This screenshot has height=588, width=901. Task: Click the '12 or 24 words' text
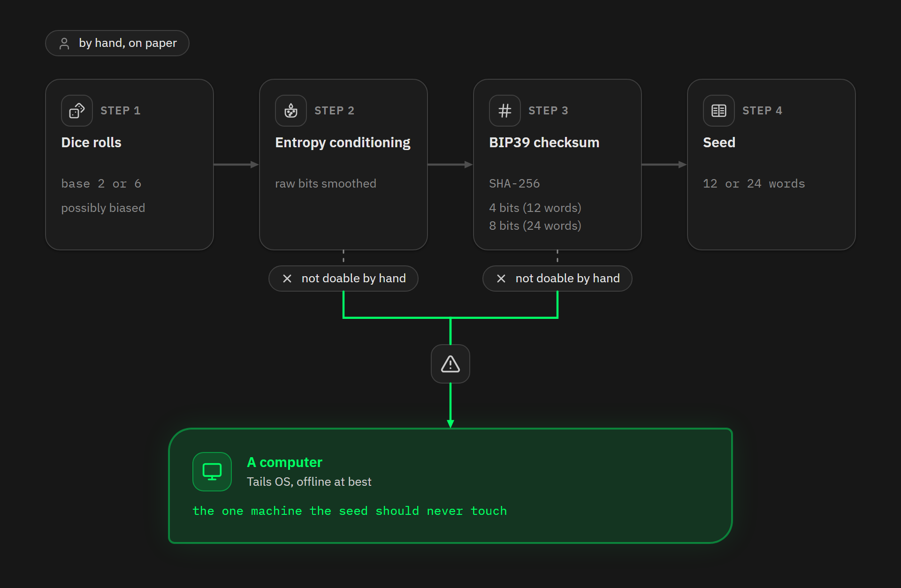point(754,184)
